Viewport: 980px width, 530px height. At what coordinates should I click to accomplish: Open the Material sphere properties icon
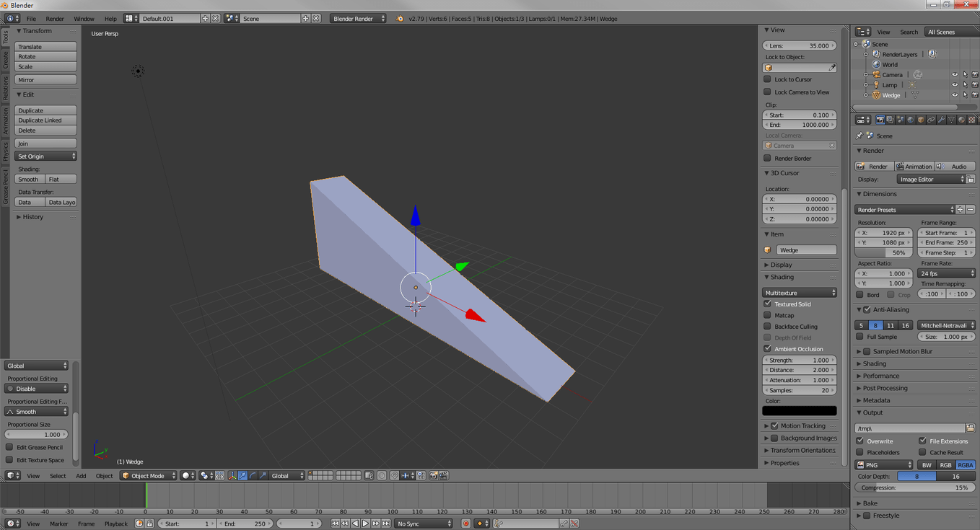pos(961,120)
